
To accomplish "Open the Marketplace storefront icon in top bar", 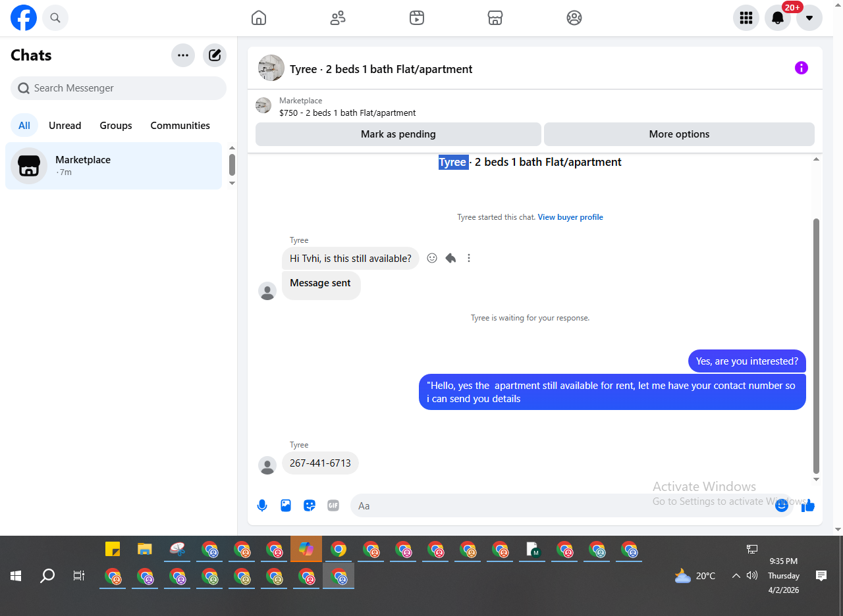I will tap(495, 18).
